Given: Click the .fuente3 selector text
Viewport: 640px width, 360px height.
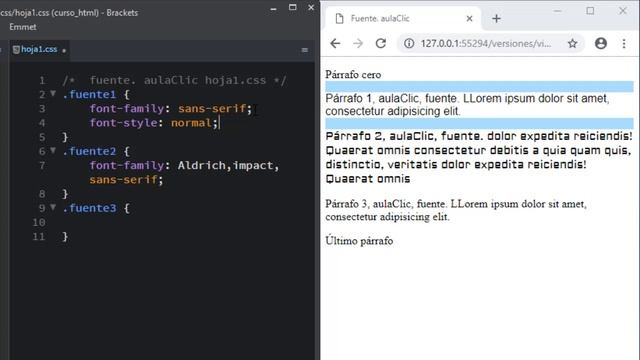Looking at the screenshot, I should coord(89,208).
